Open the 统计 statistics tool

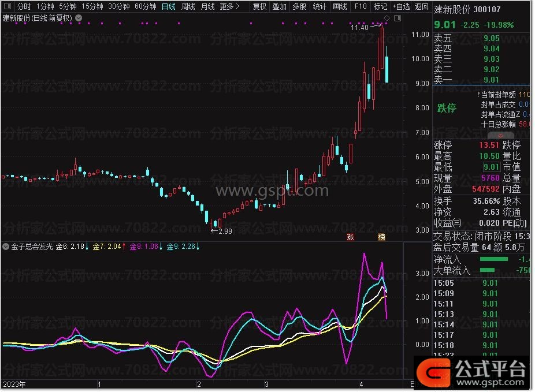coord(319,6)
